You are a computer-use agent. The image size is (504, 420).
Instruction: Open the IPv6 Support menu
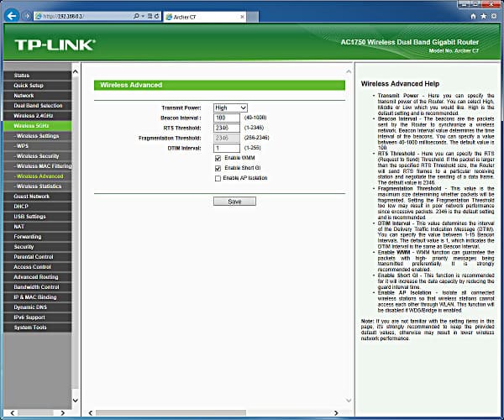point(37,318)
